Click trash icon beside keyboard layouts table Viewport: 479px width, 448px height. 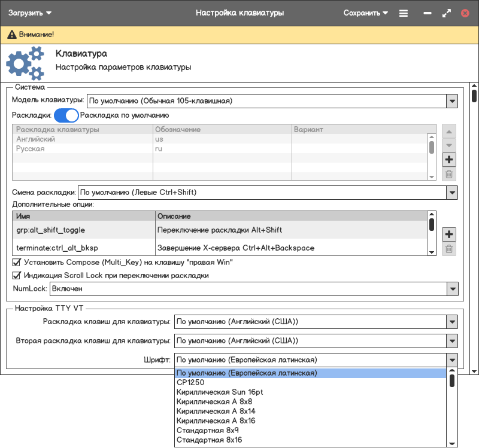pyautogui.click(x=449, y=175)
